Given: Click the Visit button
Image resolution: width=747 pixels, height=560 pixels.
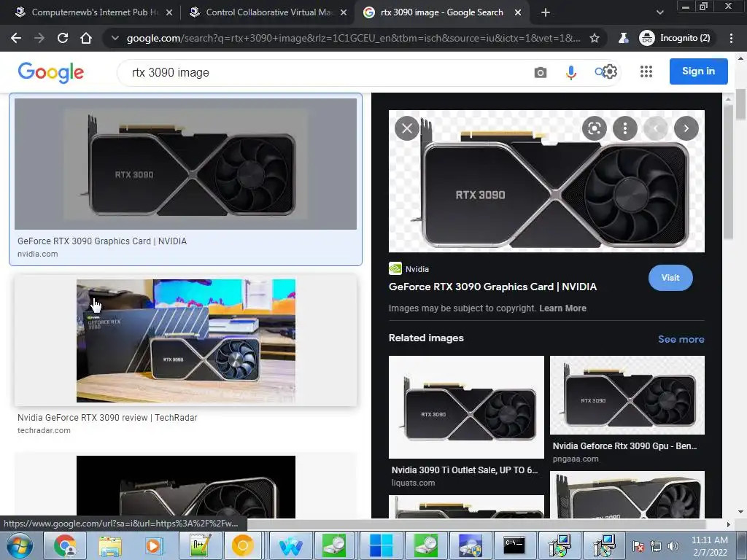Looking at the screenshot, I should pyautogui.click(x=670, y=278).
